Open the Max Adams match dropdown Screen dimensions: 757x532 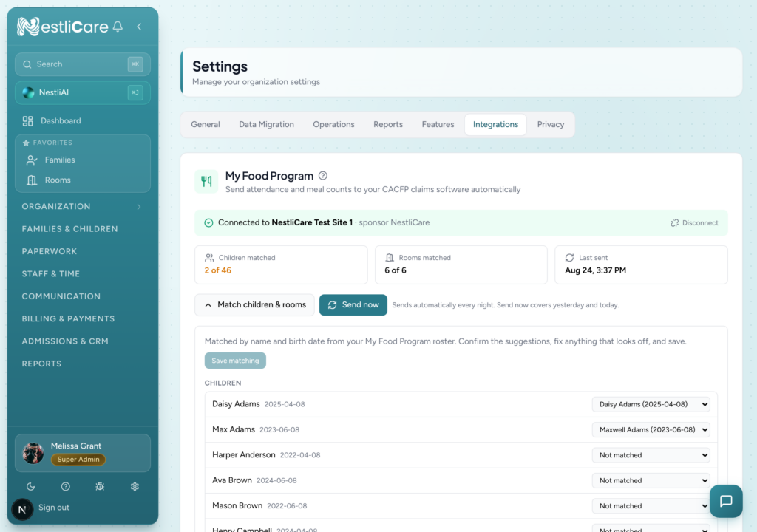tap(651, 429)
